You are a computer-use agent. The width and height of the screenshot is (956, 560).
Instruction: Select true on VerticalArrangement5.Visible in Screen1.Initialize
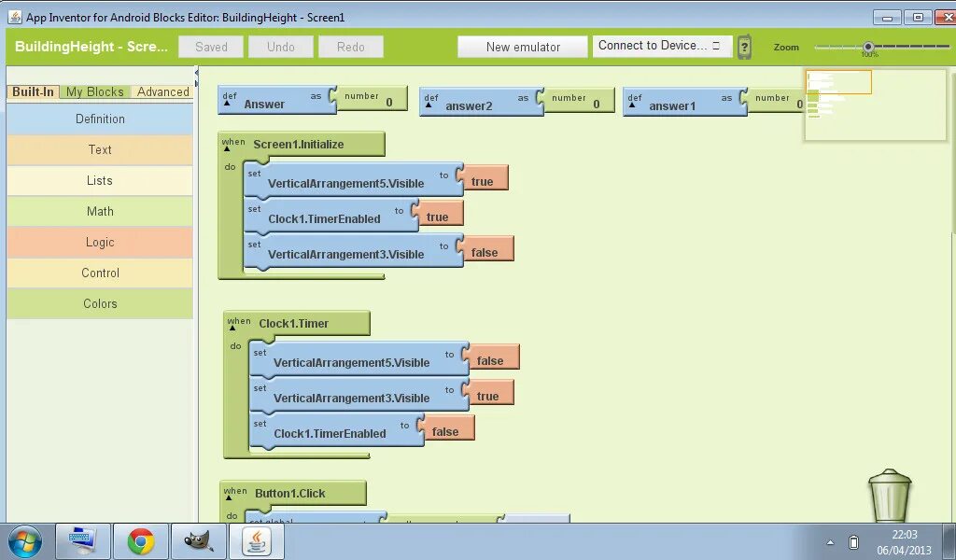click(x=485, y=178)
